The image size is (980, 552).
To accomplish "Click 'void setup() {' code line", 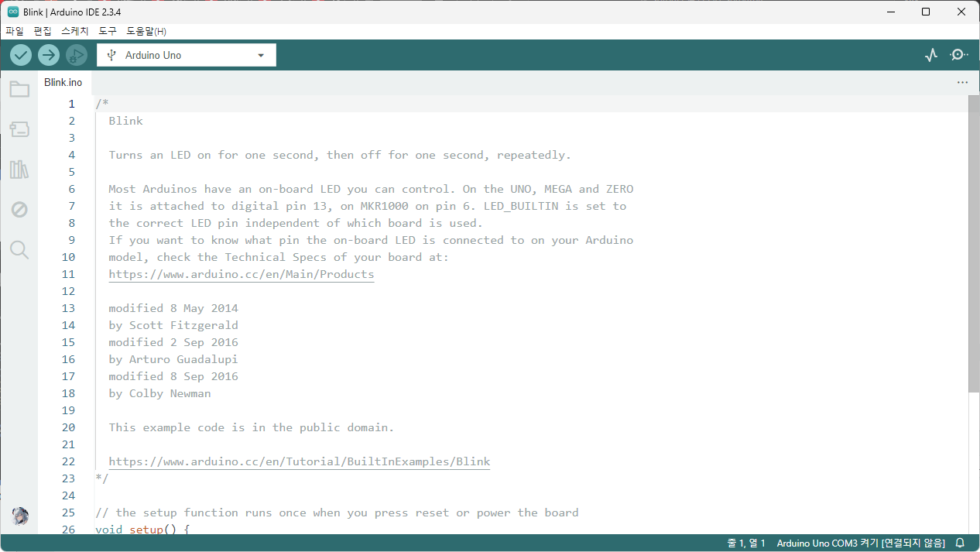I will 142,530.
